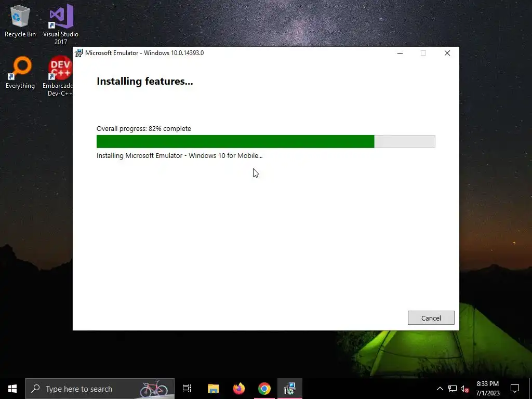This screenshot has height=399, width=532.
Task: Launch Firefox from the taskbar
Action: pyautogui.click(x=239, y=389)
